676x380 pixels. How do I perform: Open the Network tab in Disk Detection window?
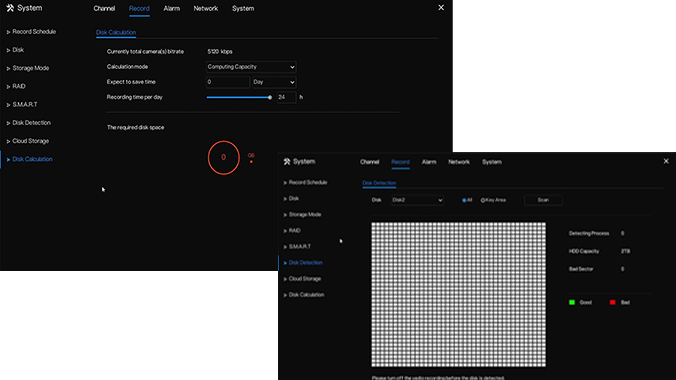click(459, 162)
